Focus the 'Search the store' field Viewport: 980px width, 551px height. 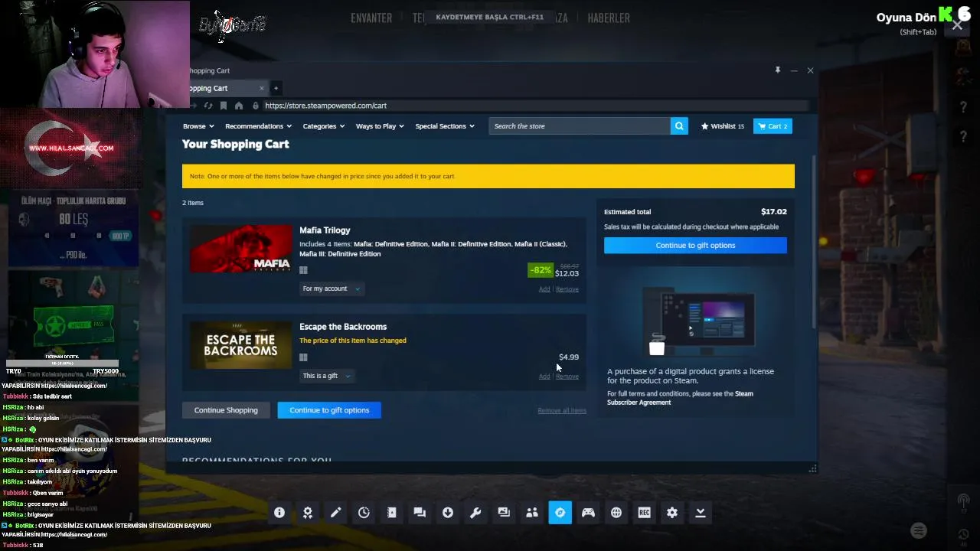[580, 126]
